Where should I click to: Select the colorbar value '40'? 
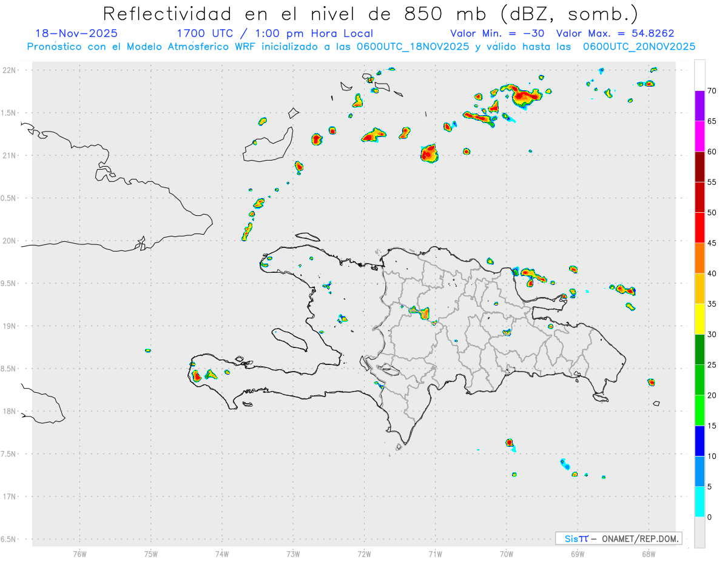(x=712, y=273)
